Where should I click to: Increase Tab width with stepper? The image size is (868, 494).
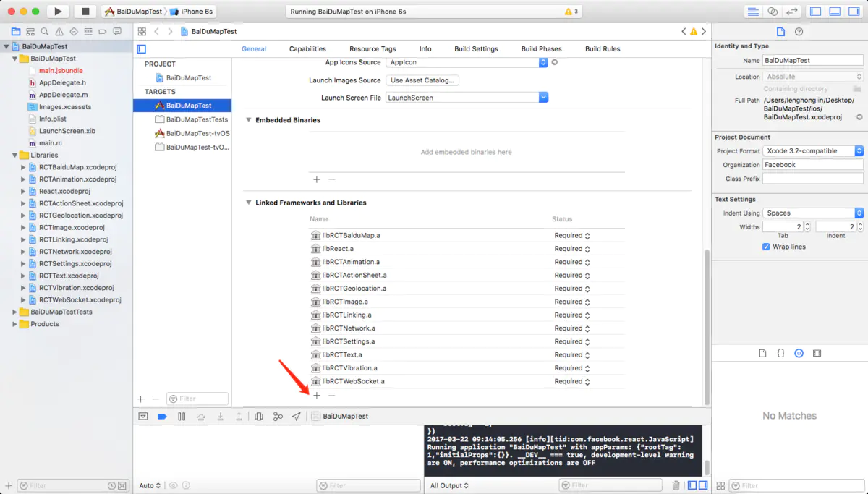(807, 224)
